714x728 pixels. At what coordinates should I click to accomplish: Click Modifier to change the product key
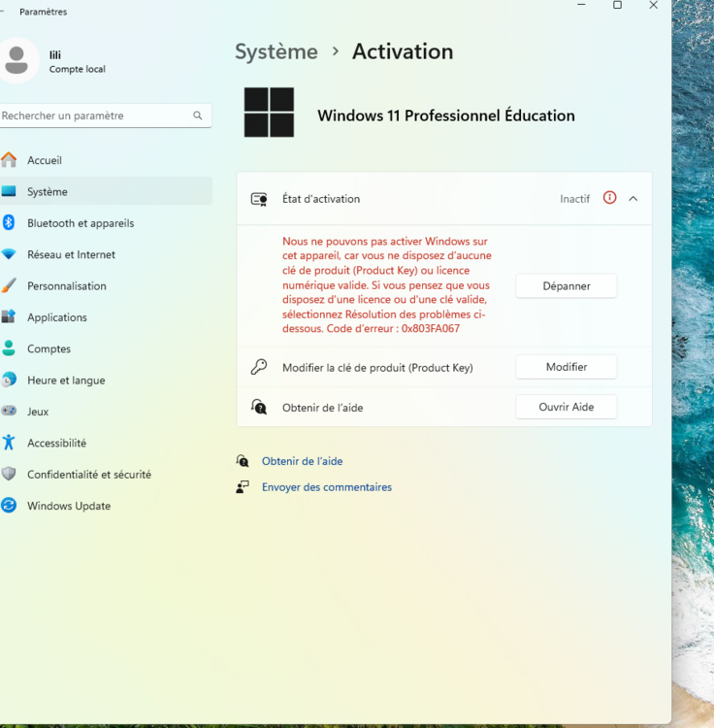566,367
